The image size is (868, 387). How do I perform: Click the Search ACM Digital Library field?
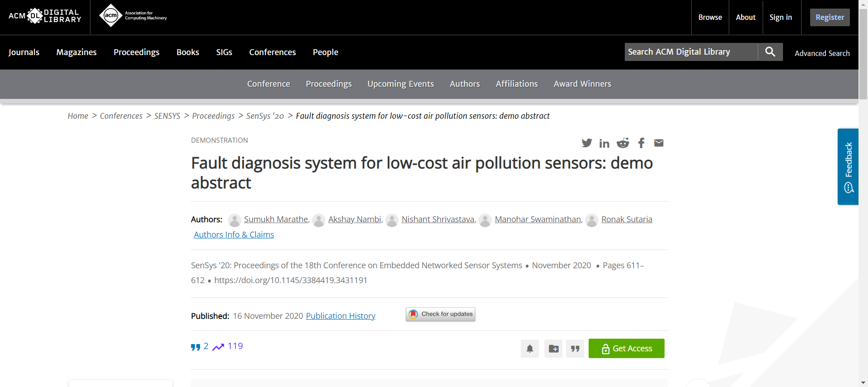click(691, 52)
